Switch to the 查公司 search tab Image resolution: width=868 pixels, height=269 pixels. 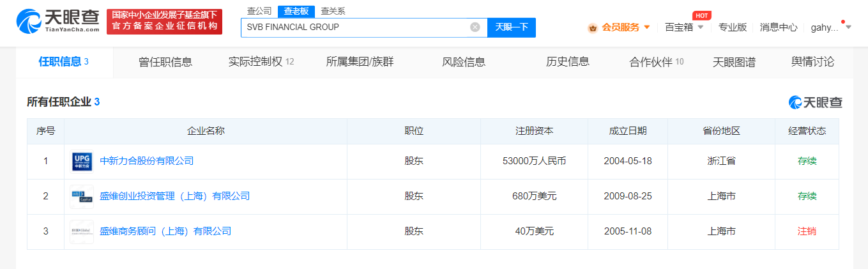click(x=259, y=11)
